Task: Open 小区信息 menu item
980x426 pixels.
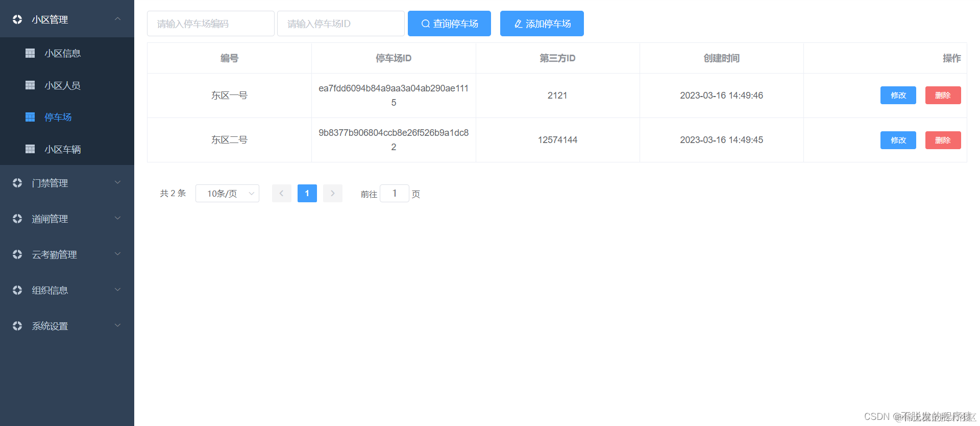Action: [x=67, y=53]
